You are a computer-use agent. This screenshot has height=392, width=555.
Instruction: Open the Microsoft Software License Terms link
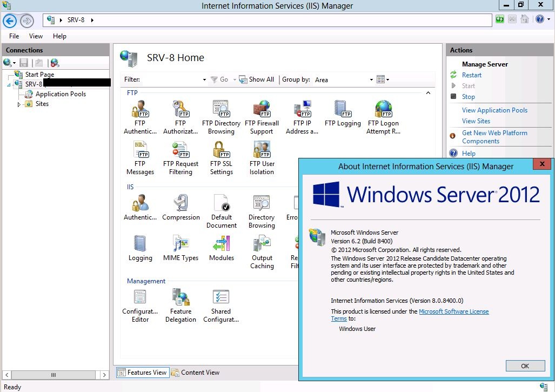click(x=453, y=311)
